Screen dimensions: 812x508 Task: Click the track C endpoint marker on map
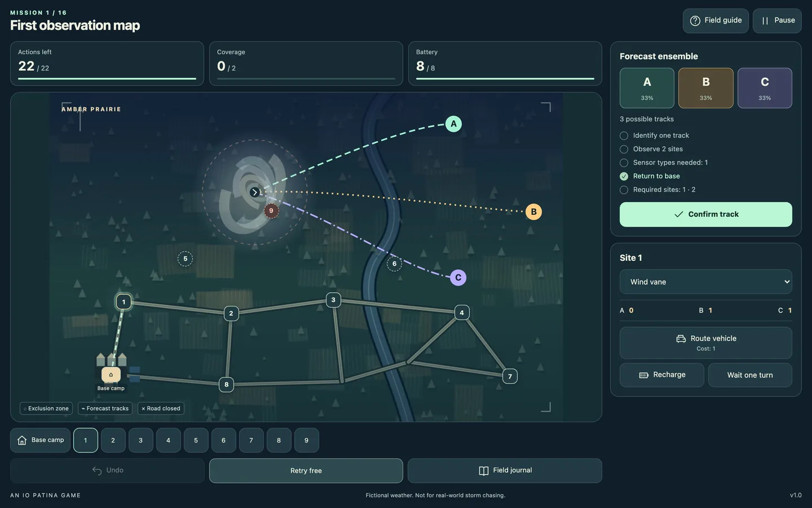coord(458,277)
